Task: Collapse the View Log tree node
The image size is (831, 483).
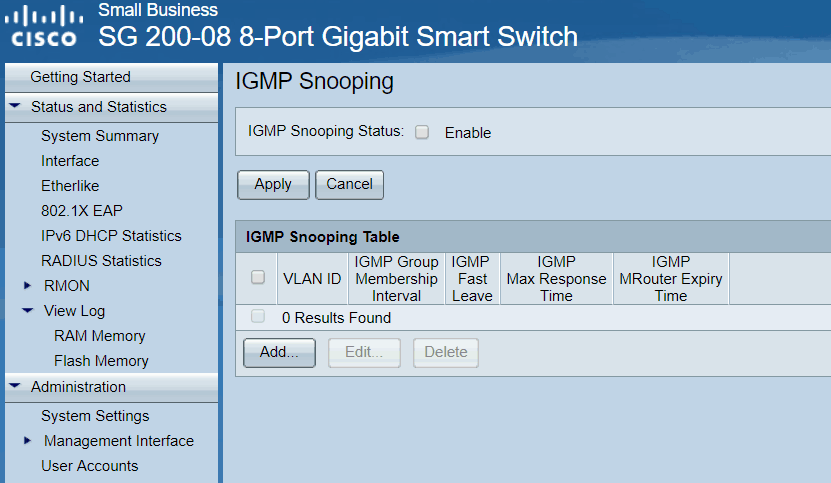Action: [x=28, y=311]
